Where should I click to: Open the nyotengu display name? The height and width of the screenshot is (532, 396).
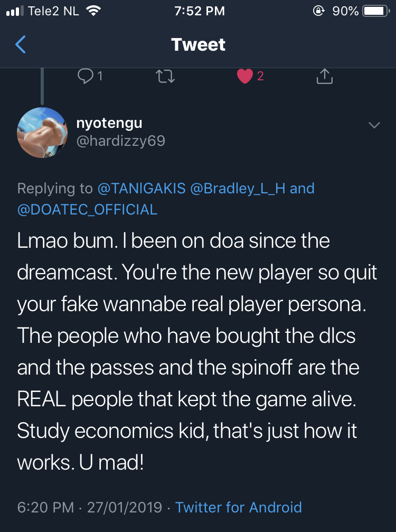click(x=109, y=123)
